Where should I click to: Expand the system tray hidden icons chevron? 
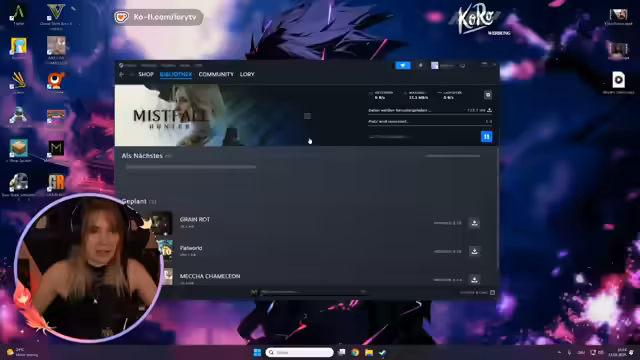point(559,352)
